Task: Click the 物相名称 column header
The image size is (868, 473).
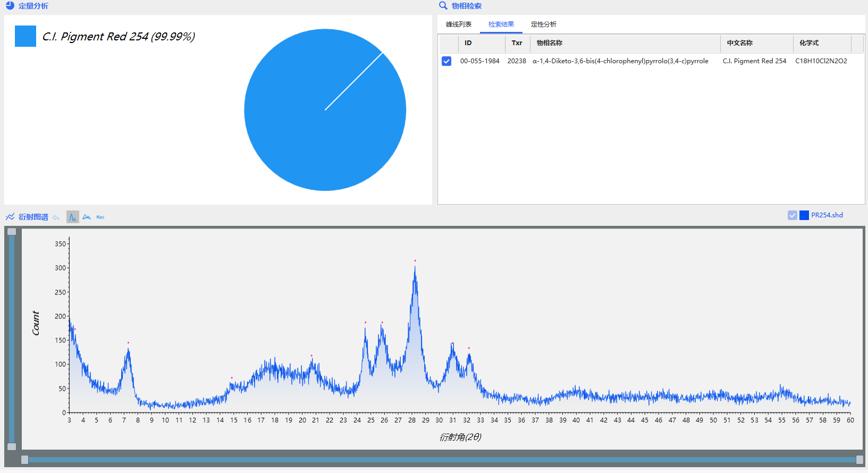Action: (550, 43)
